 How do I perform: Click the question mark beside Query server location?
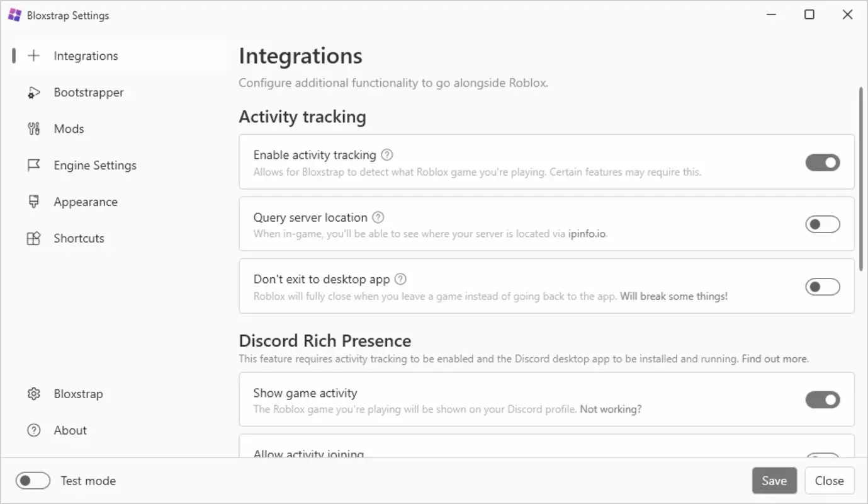378,217
